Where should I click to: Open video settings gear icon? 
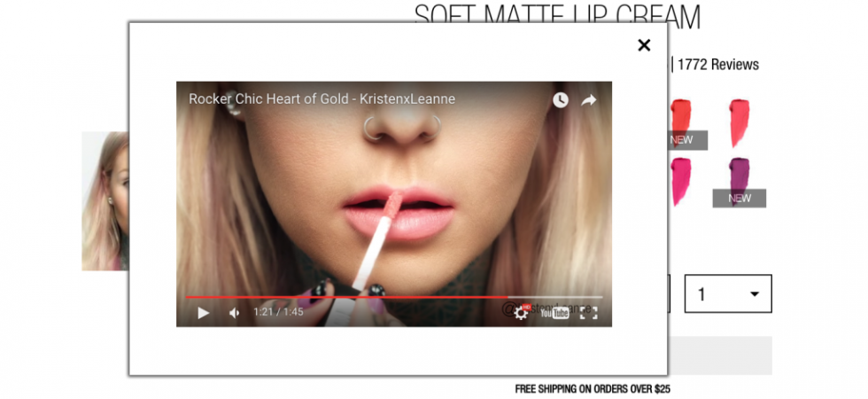point(521,313)
